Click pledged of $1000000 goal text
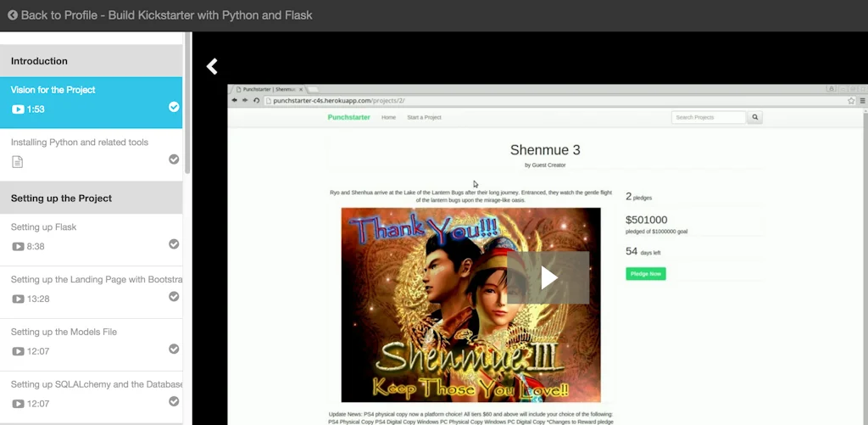 657,232
